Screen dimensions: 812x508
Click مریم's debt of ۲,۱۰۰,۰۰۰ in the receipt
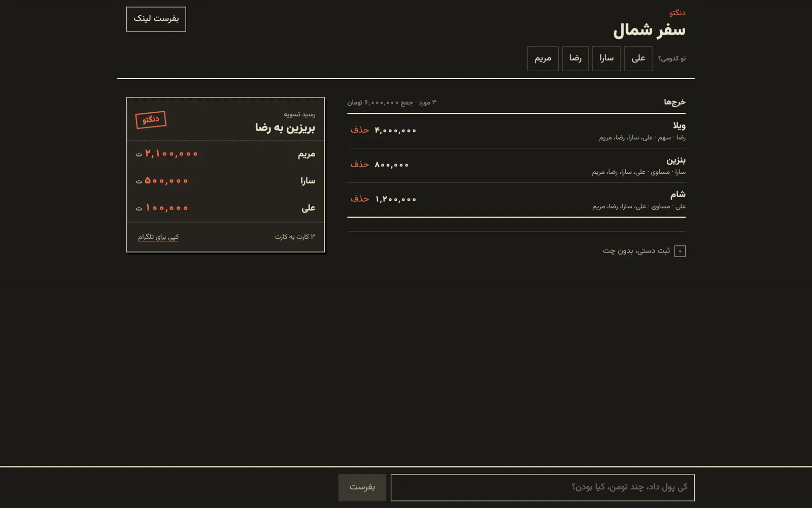[x=171, y=154]
